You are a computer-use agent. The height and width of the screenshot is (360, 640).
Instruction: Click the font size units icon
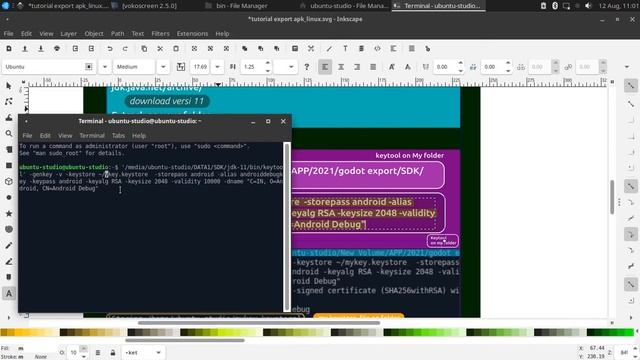181,67
